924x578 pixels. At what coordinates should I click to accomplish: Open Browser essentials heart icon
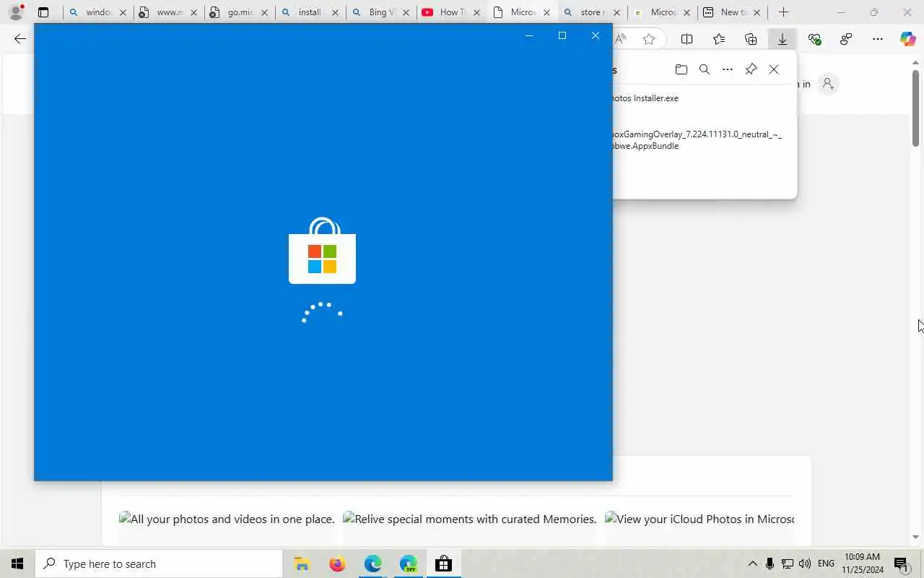pos(814,39)
